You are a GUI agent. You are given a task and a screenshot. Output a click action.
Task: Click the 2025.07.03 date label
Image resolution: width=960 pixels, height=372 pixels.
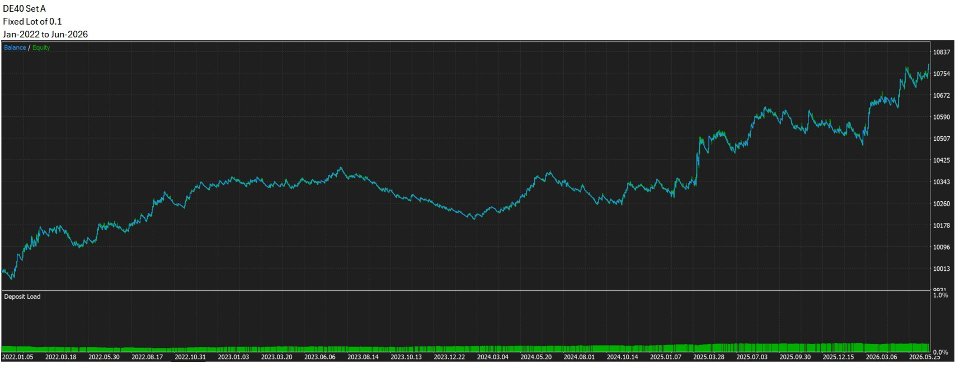(752, 356)
